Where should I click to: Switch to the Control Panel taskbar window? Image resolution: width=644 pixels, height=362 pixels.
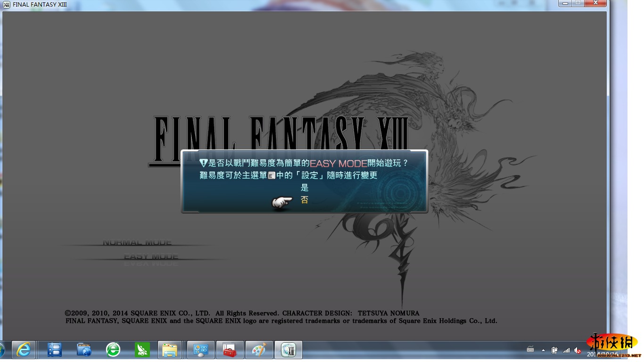click(201, 350)
